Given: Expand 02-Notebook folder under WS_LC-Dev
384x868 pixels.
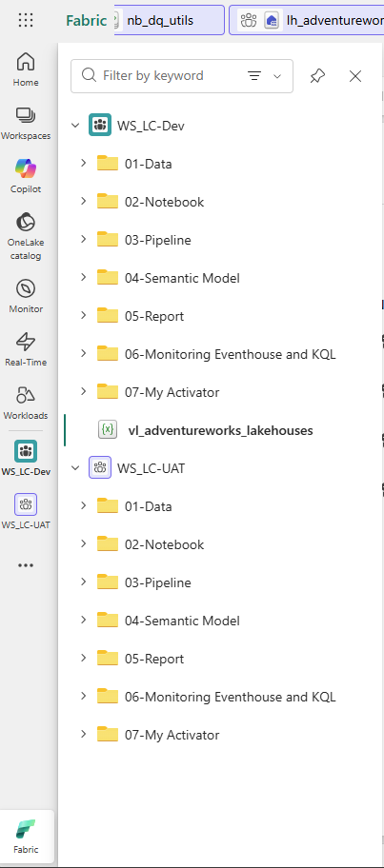Looking at the screenshot, I should tap(84, 202).
